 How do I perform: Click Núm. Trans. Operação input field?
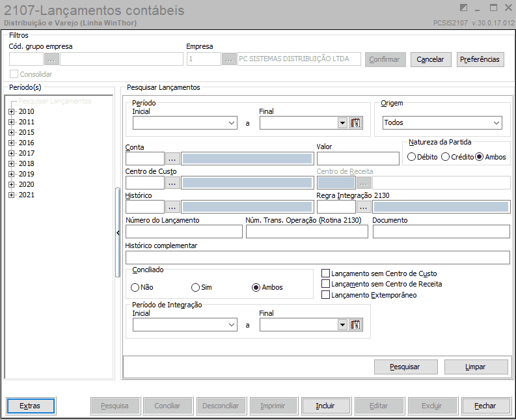(x=307, y=232)
